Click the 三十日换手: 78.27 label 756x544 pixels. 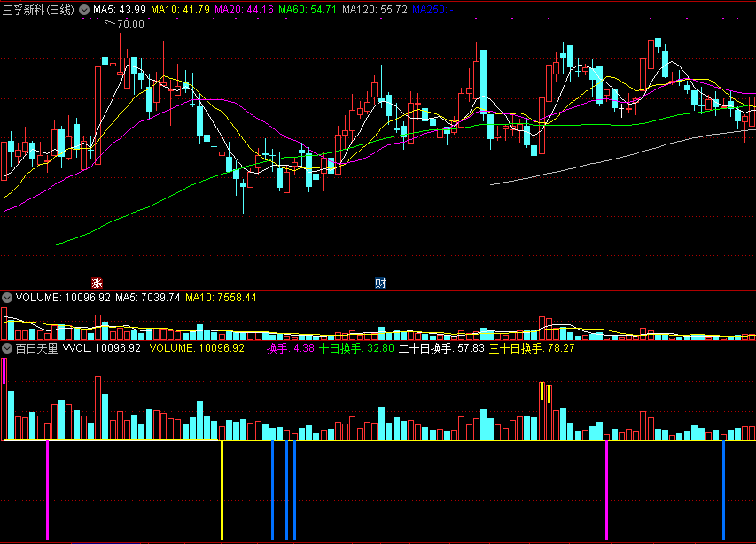point(532,348)
